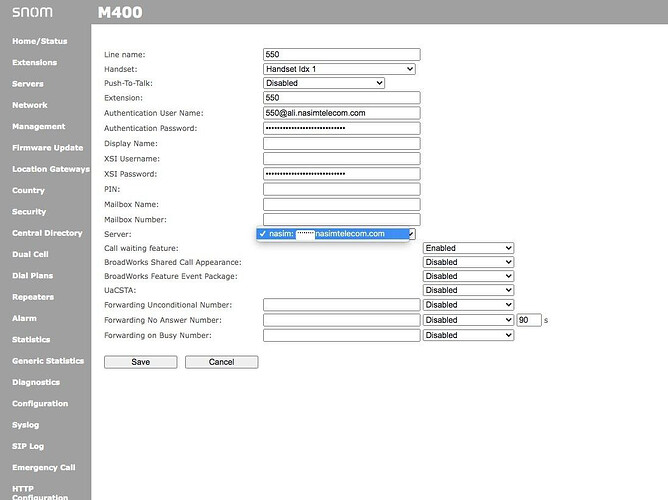Click the Line name field
Viewport: 668px width, 500px height.
[x=342, y=55]
